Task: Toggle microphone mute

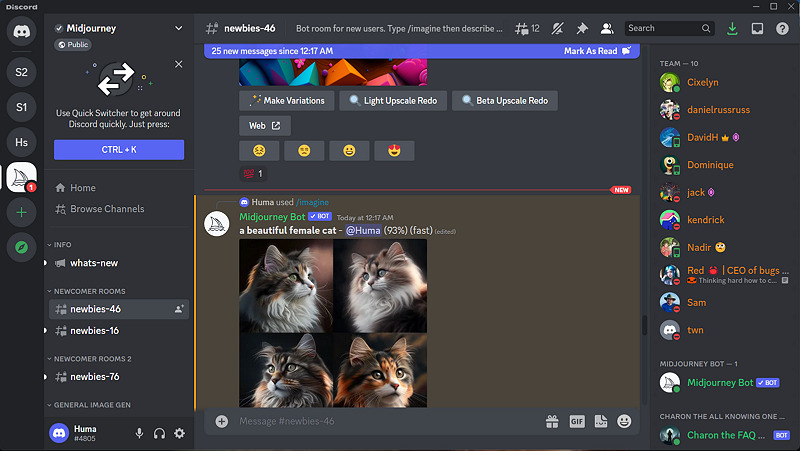Action: coord(139,434)
